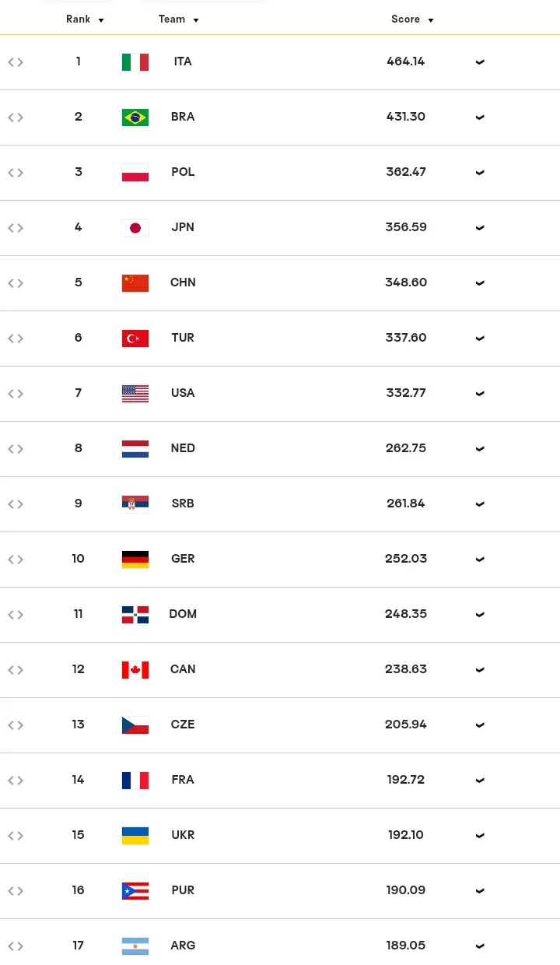This screenshot has height=965, width=560.
Task: Select the DOM score value 248.35
Action: tap(406, 614)
